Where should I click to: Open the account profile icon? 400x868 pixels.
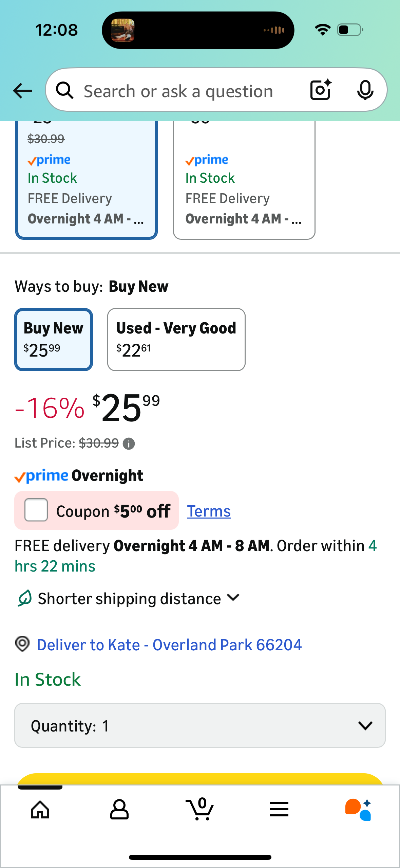pos(119,810)
